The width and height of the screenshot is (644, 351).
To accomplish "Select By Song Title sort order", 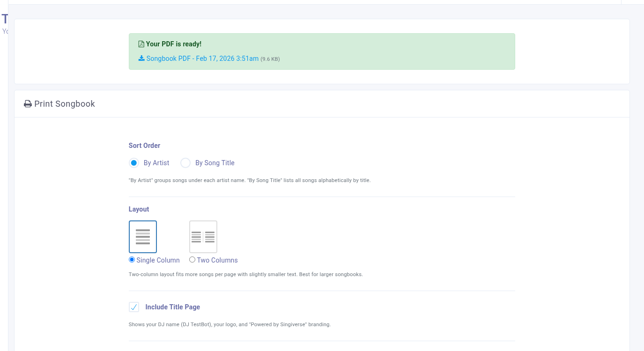I will click(x=185, y=163).
